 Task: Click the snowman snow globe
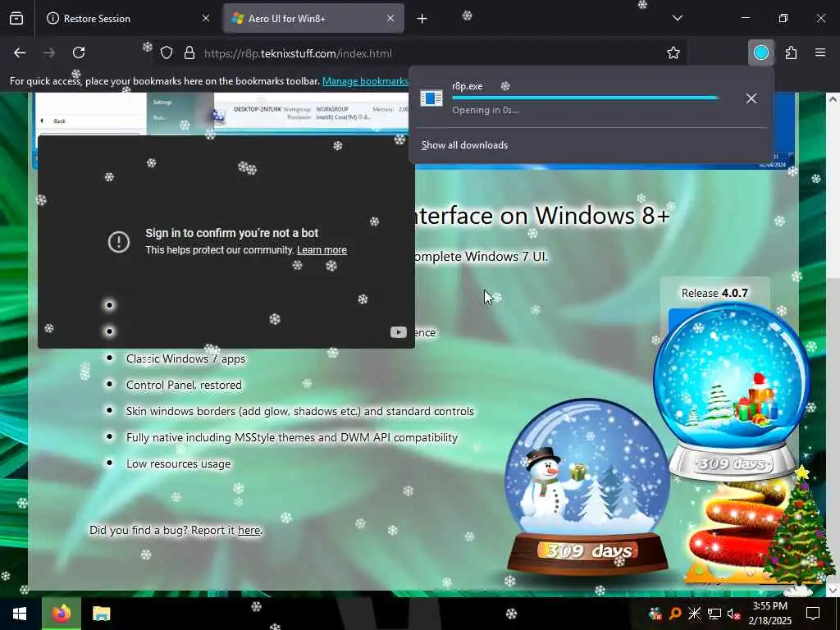pos(587,485)
